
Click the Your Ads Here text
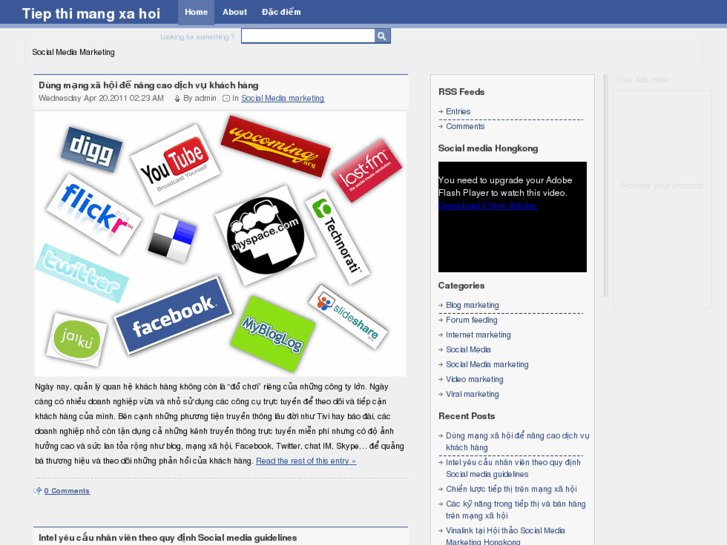pyautogui.click(x=642, y=80)
